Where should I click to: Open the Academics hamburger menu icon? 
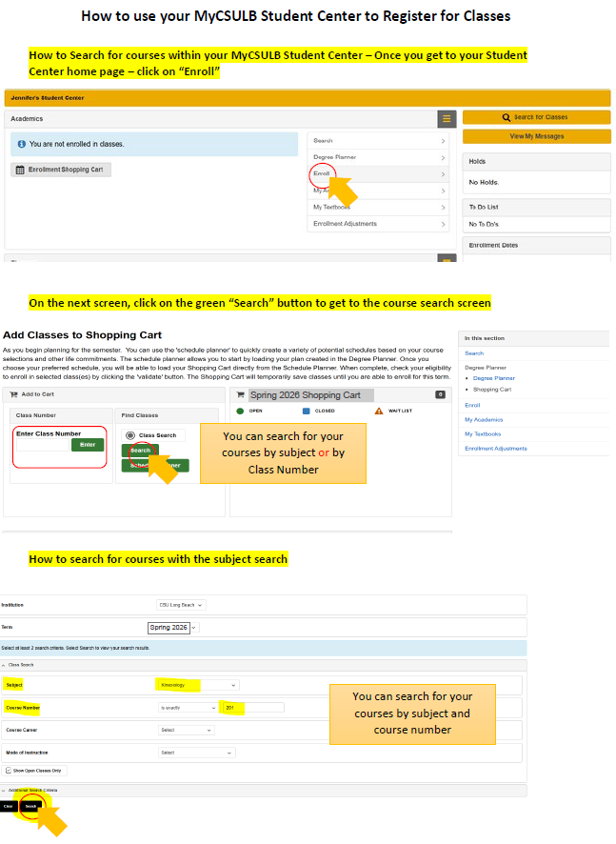[447, 119]
